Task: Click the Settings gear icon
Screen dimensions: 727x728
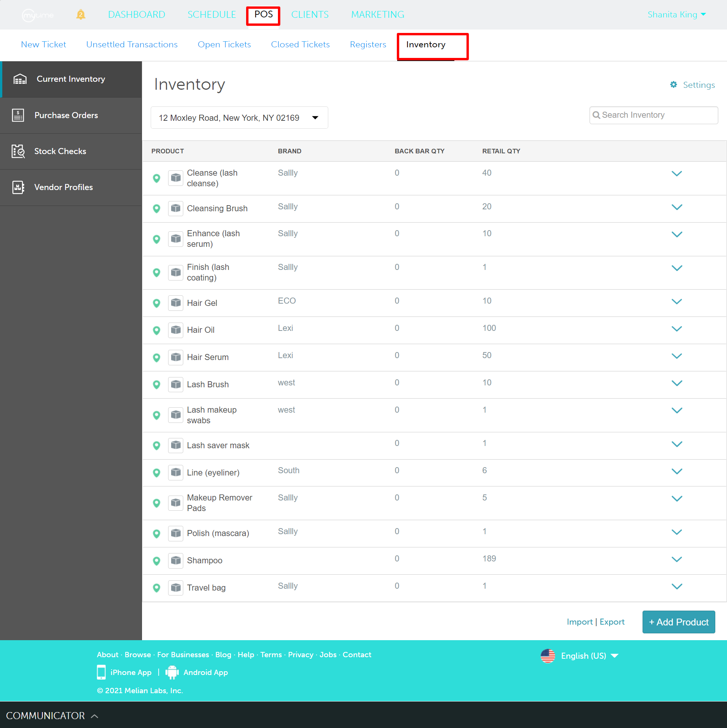Action: click(x=674, y=84)
